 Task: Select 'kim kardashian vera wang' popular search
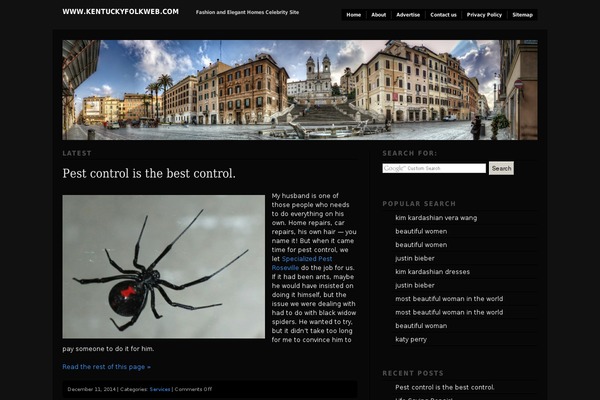click(436, 218)
